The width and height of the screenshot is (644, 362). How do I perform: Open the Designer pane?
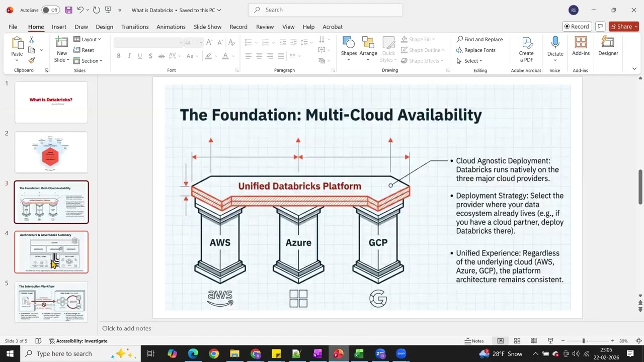click(x=608, y=46)
